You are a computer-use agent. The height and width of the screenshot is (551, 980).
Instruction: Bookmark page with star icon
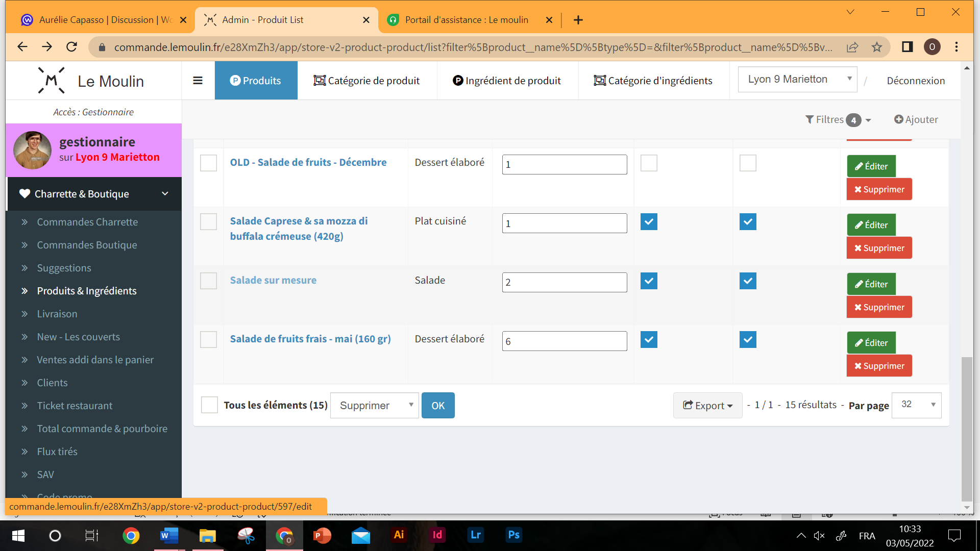click(877, 47)
